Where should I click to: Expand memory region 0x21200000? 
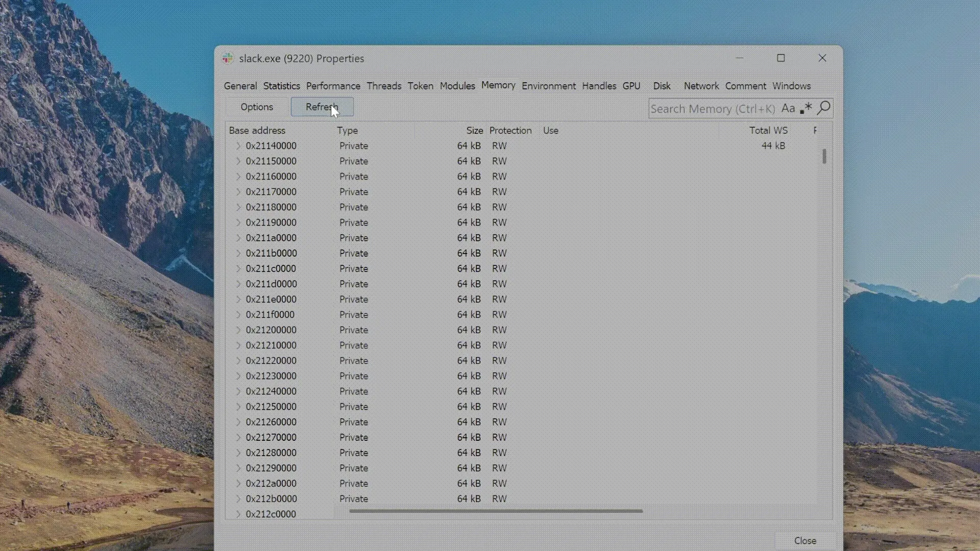pyautogui.click(x=238, y=330)
